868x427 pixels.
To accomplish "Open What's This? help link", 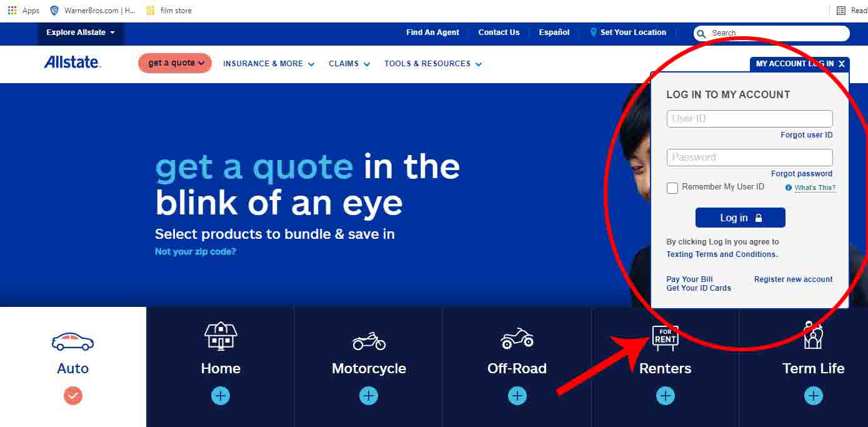I will tap(815, 188).
